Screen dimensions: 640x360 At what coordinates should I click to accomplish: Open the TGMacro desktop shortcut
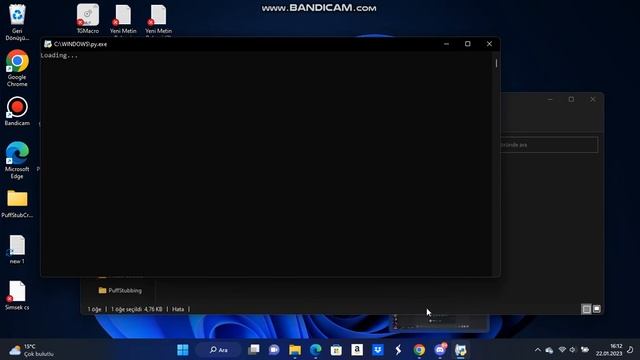pyautogui.click(x=88, y=19)
